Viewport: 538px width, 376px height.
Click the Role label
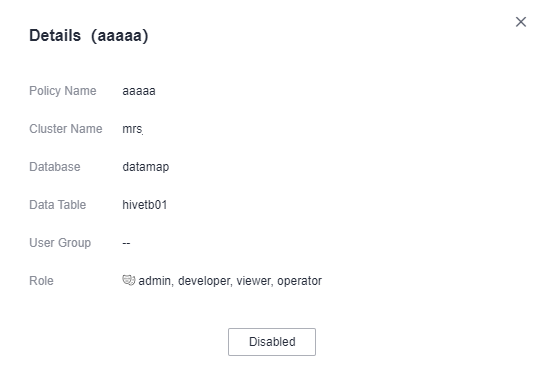pos(42,281)
